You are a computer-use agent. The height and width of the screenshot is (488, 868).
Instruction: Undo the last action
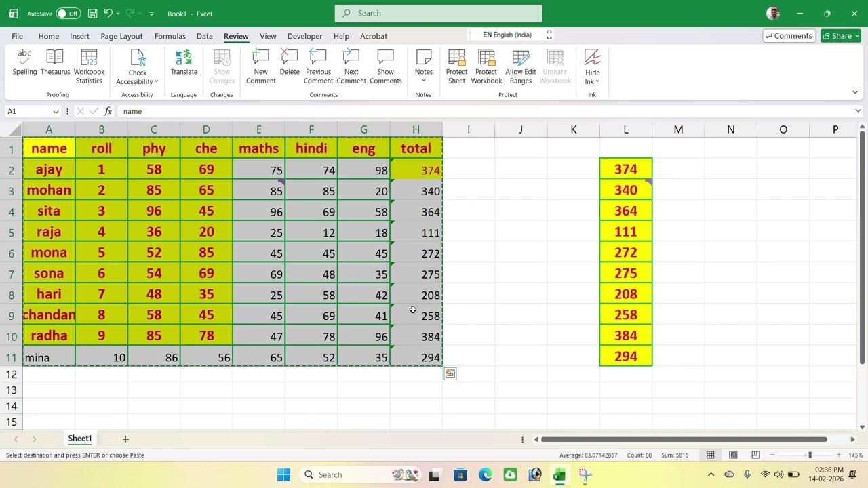(x=108, y=14)
